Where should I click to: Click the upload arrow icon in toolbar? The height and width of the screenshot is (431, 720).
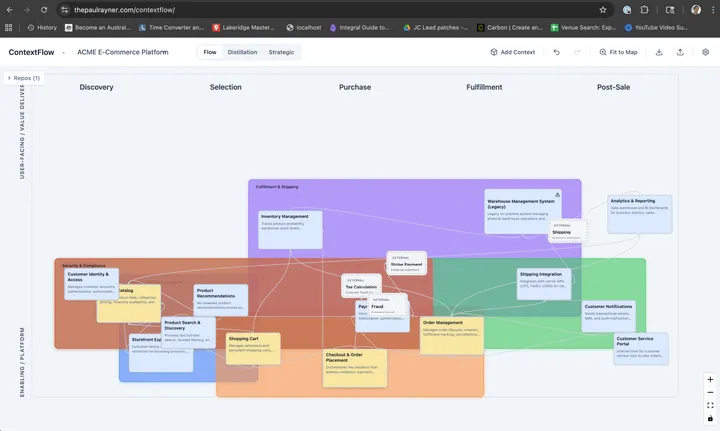pyautogui.click(x=681, y=52)
